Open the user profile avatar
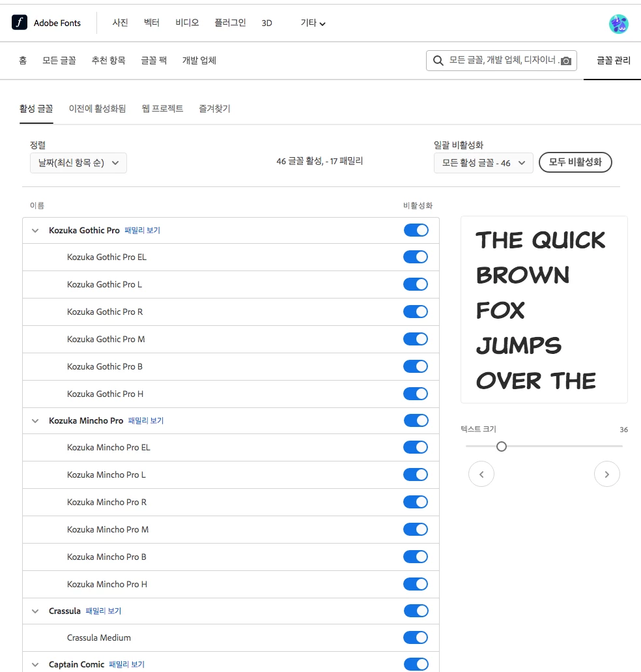The image size is (641, 672). [x=618, y=23]
